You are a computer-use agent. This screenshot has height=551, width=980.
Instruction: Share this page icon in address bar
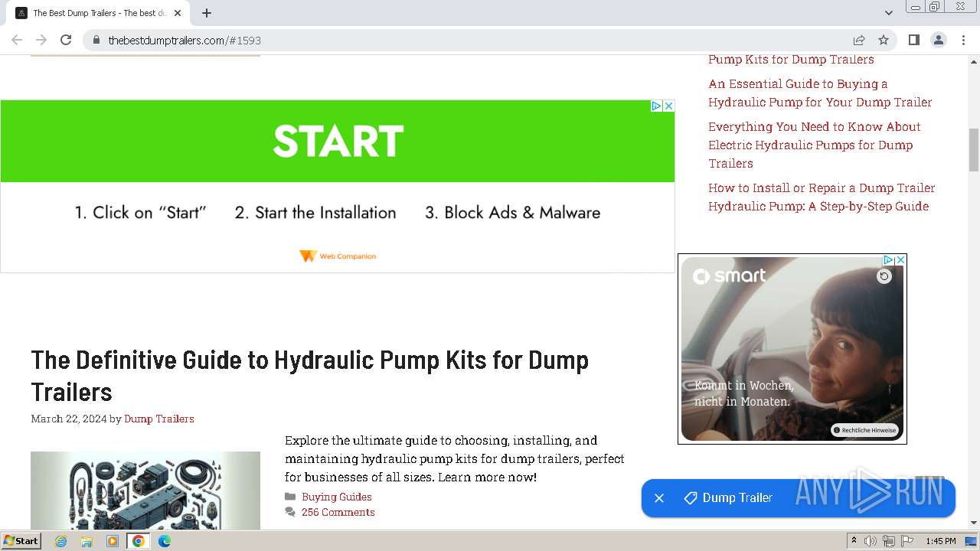859,40
